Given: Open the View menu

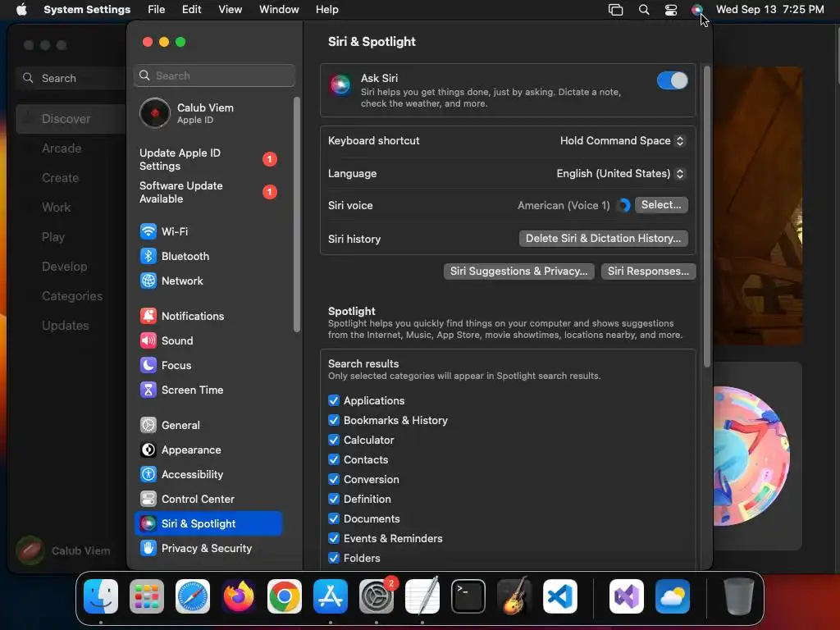Looking at the screenshot, I should click(231, 10).
